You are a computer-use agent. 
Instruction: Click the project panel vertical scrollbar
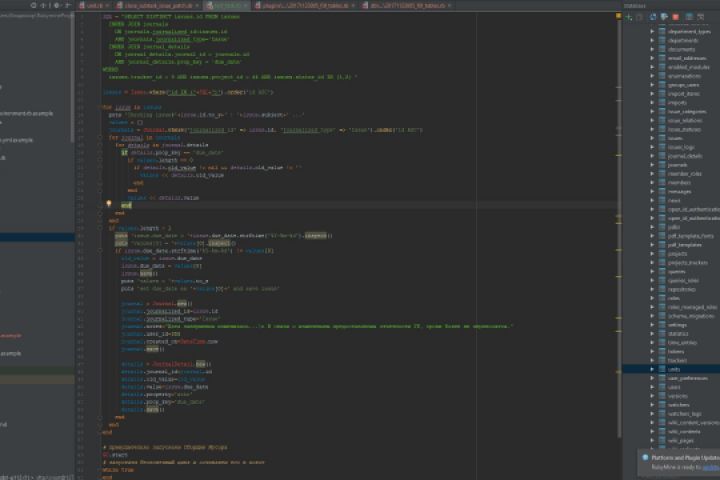coord(72,78)
